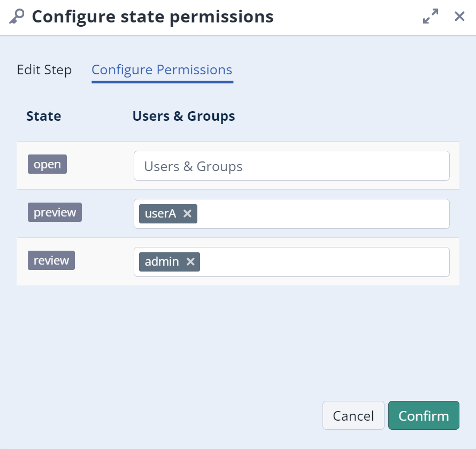Click the review state tag
Screen dimensions: 476x449
51,261
